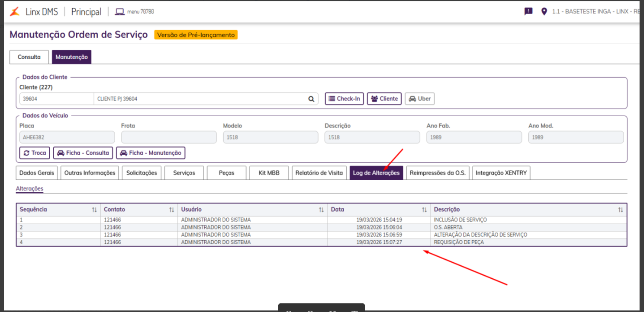Open Ficha - Consulta

tap(84, 153)
